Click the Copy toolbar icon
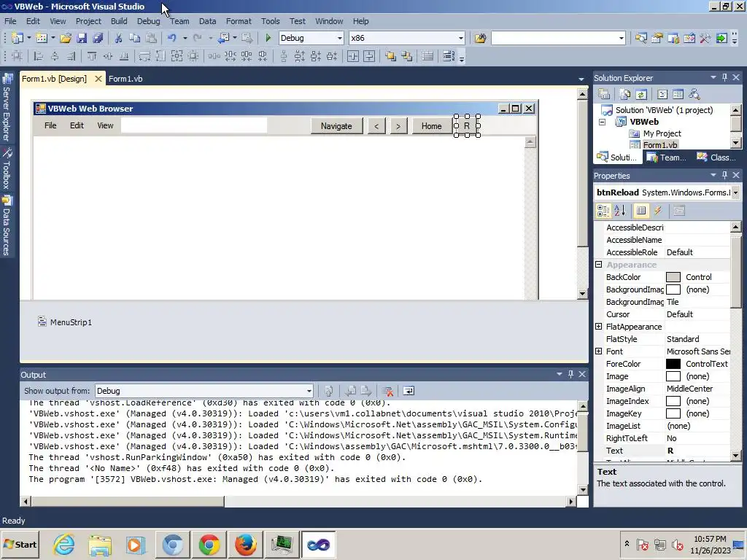 (x=135, y=38)
